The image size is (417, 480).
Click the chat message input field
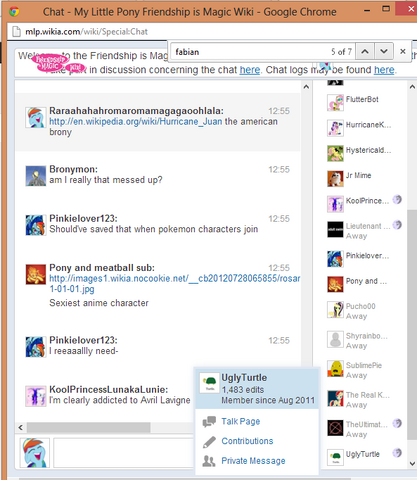click(x=123, y=453)
